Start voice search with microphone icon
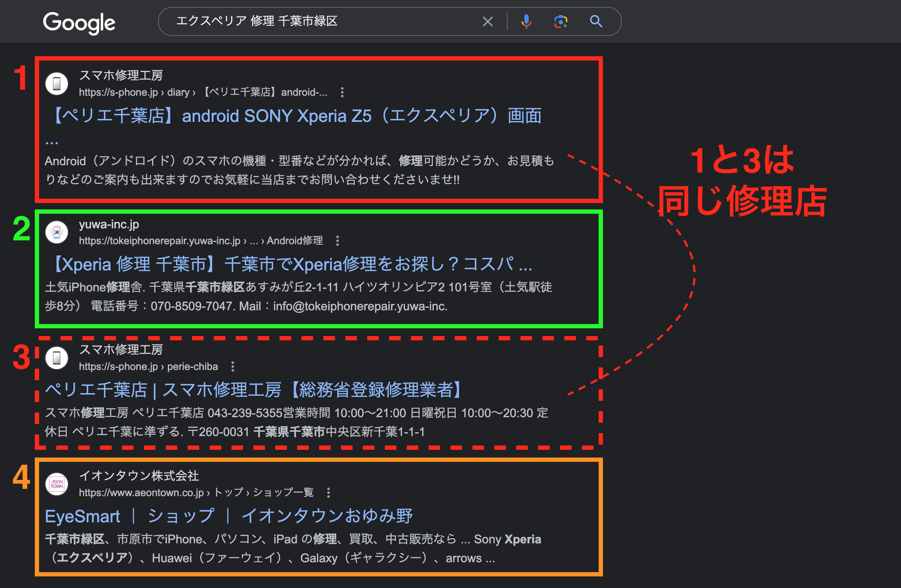Viewport: 901px width, 588px height. (526, 21)
